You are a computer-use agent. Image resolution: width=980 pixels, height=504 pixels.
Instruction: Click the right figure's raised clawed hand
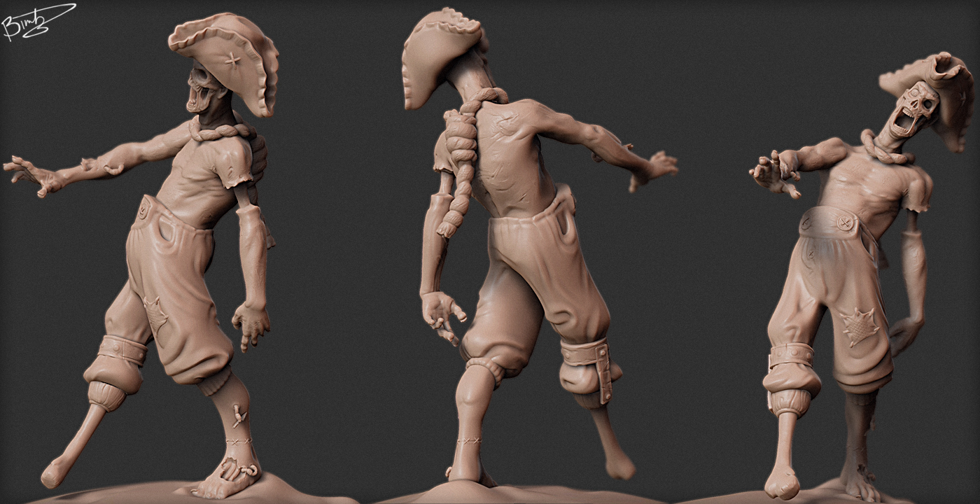pyautogui.click(x=773, y=171)
